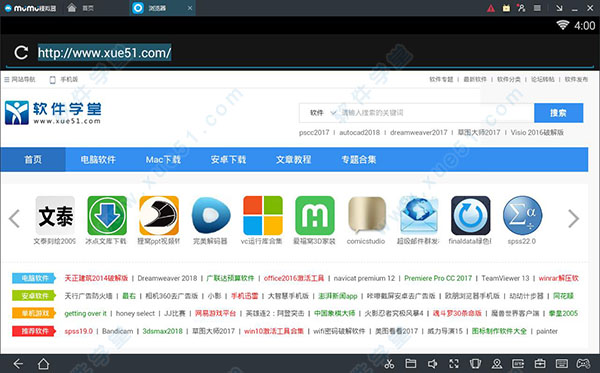The image size is (600, 373).
Task: Close the 浏览器 tab
Action: (x=190, y=8)
